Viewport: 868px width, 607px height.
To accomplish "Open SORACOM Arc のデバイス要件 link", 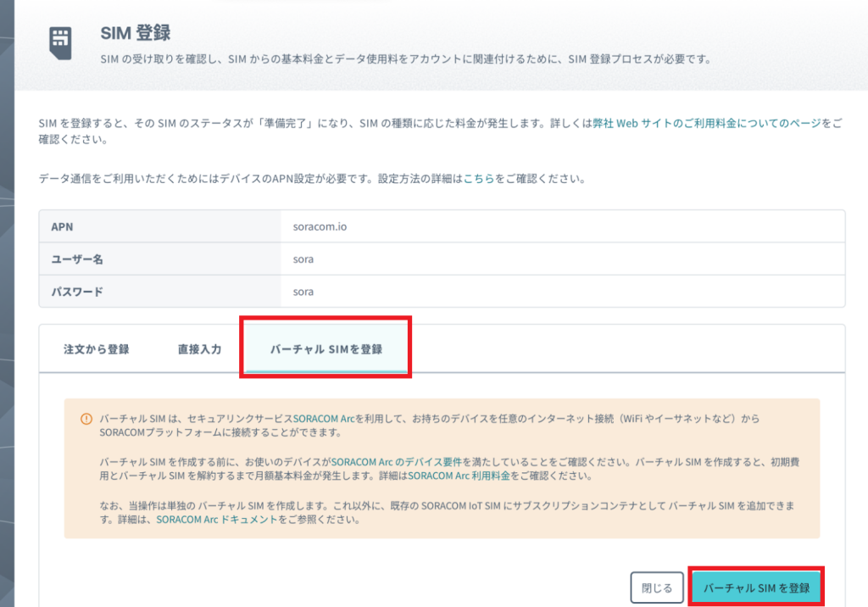I will coord(396,461).
